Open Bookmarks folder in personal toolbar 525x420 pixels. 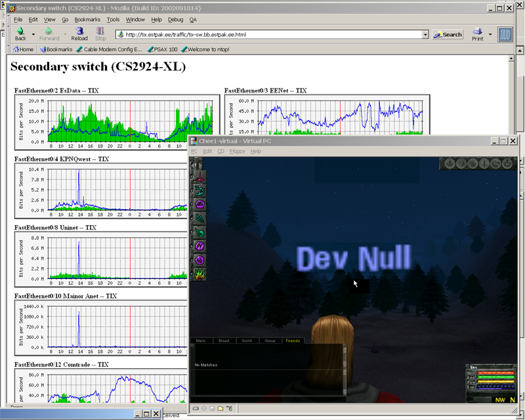(x=56, y=50)
